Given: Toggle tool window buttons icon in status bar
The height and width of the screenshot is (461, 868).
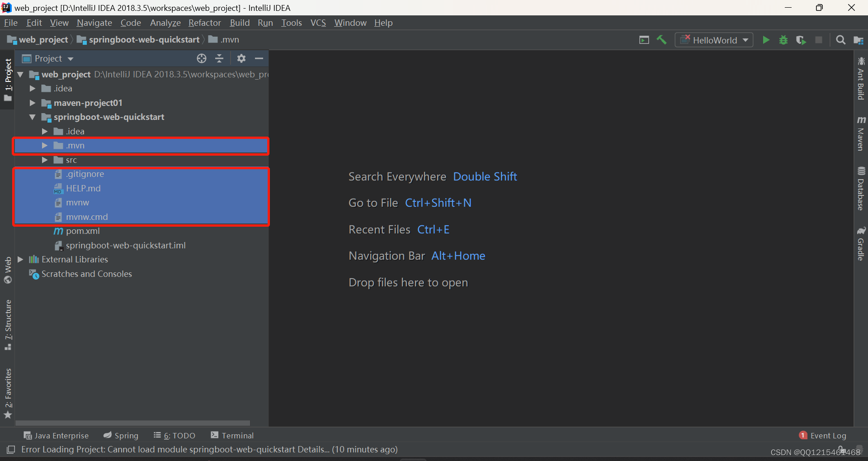Looking at the screenshot, I should pos(11,449).
